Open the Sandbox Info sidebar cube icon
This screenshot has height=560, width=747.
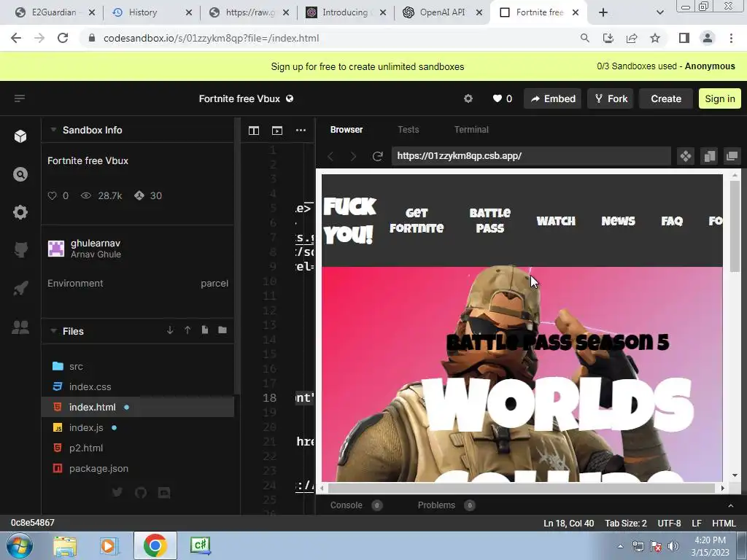[20, 136]
